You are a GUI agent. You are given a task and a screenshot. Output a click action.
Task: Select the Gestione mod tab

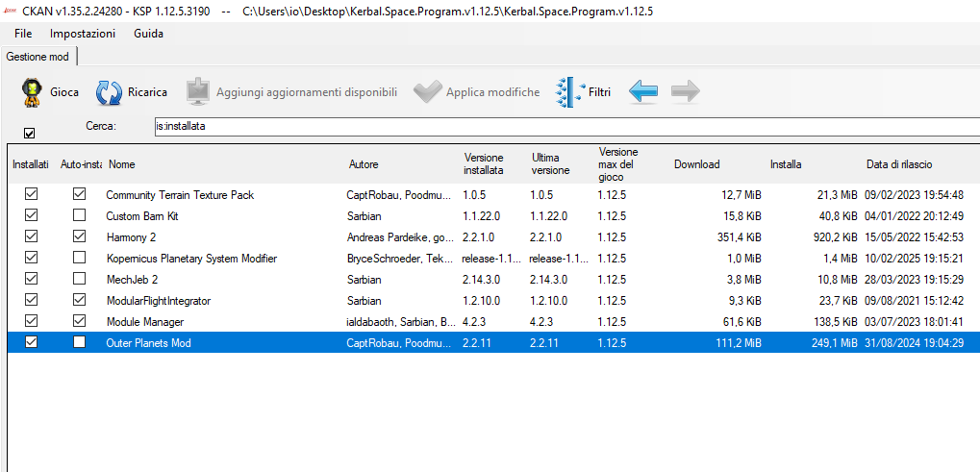pos(38,57)
